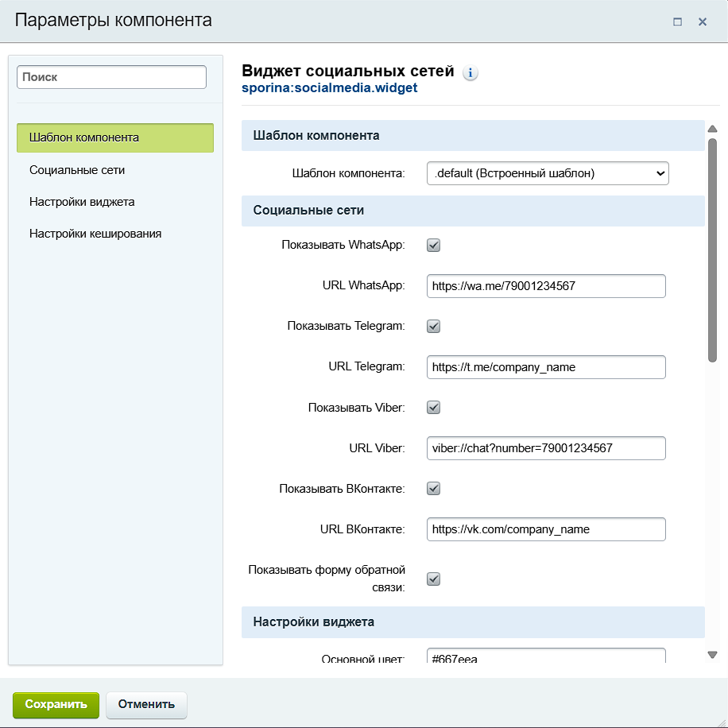Click the scrollbar up arrow

pyautogui.click(x=713, y=127)
